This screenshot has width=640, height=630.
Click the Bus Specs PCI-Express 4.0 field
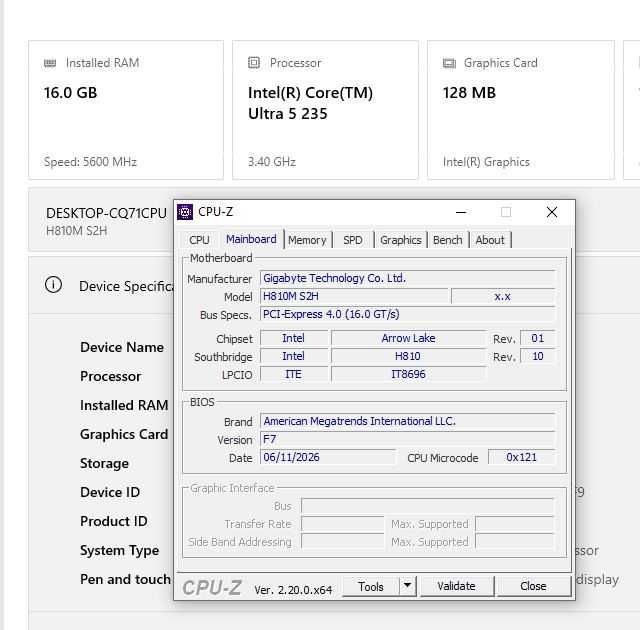[x=407, y=314]
